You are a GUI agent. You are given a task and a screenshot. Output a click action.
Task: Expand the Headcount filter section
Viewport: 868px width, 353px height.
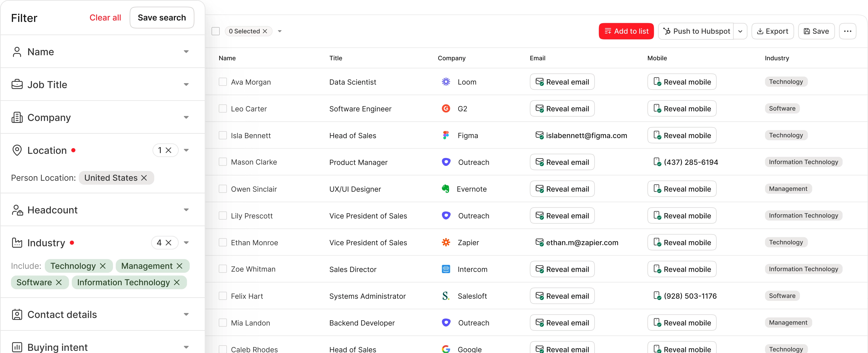pyautogui.click(x=186, y=210)
